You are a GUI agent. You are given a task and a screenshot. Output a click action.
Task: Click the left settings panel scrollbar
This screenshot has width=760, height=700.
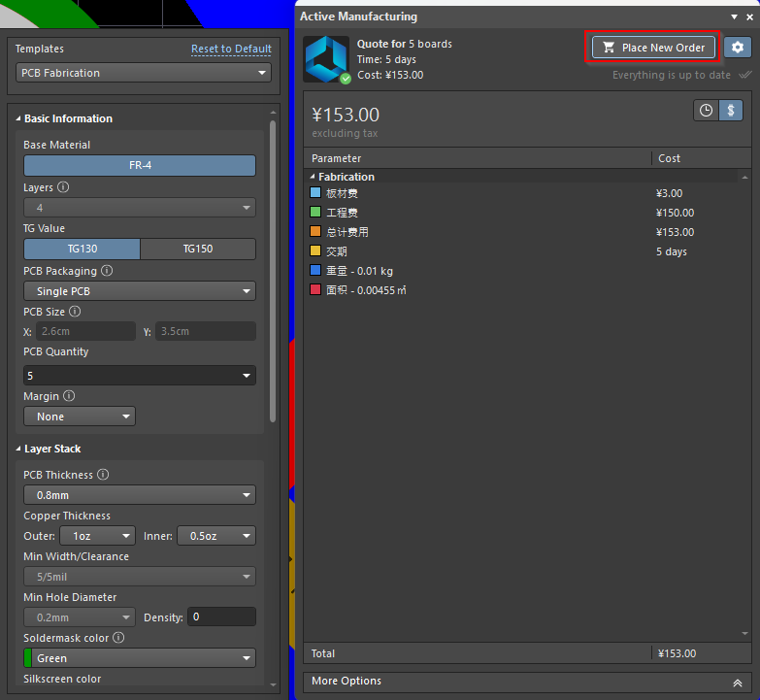click(273, 272)
